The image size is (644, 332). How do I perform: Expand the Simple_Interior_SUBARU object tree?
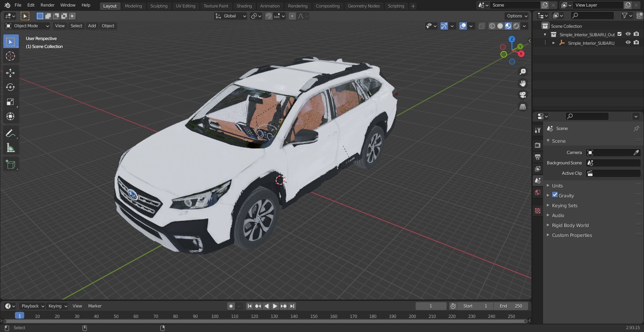[x=553, y=43]
